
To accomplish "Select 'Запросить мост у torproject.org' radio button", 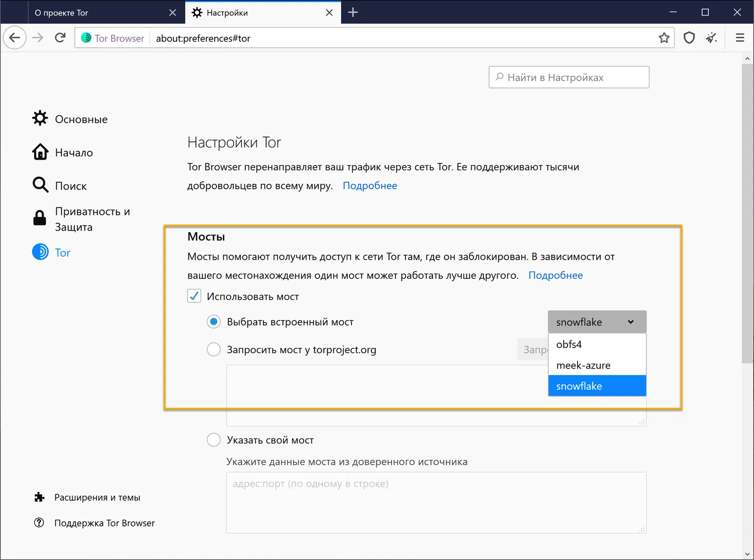I will 214,349.
